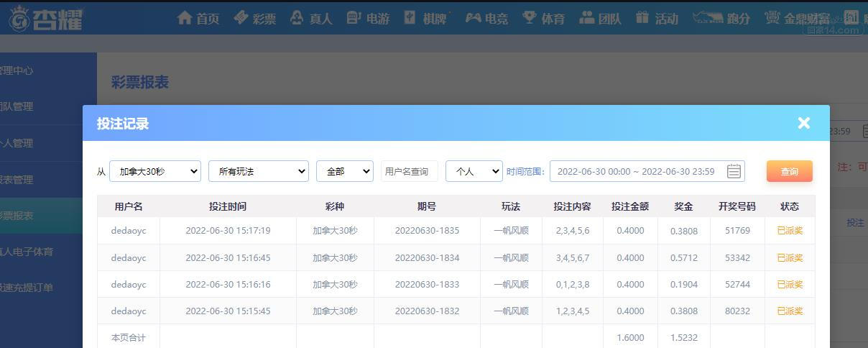This screenshot has width=868, height=348.
Task: Open the 全部 status dropdown
Action: point(345,171)
